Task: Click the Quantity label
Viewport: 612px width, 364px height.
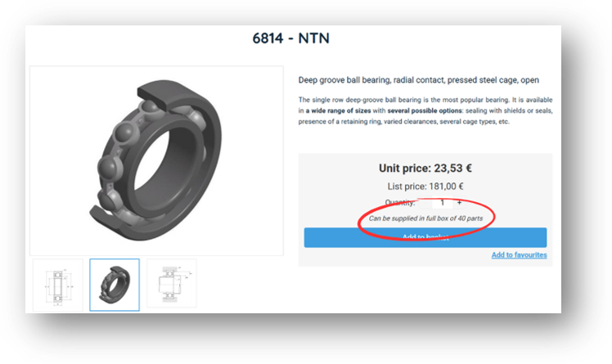Action: [x=399, y=203]
